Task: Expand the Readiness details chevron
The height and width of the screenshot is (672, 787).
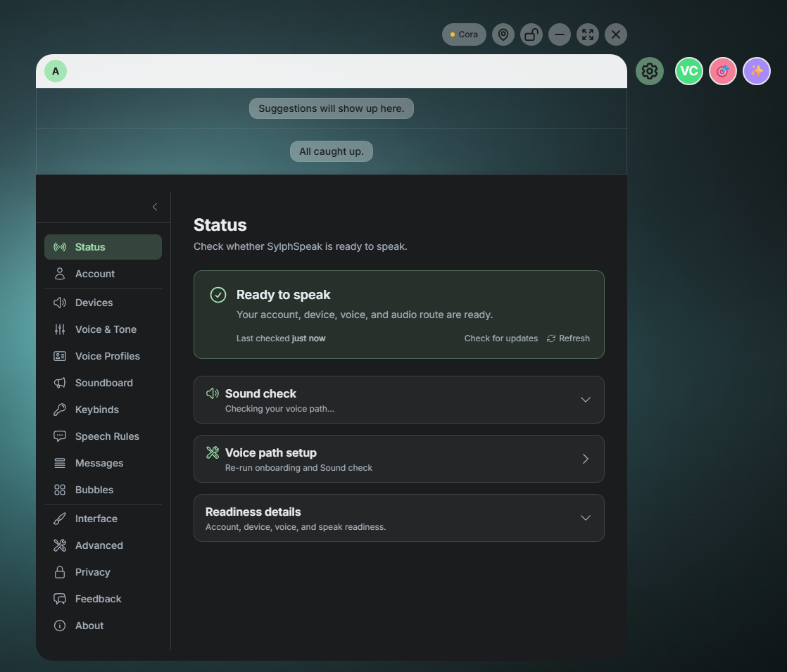Action: point(585,518)
